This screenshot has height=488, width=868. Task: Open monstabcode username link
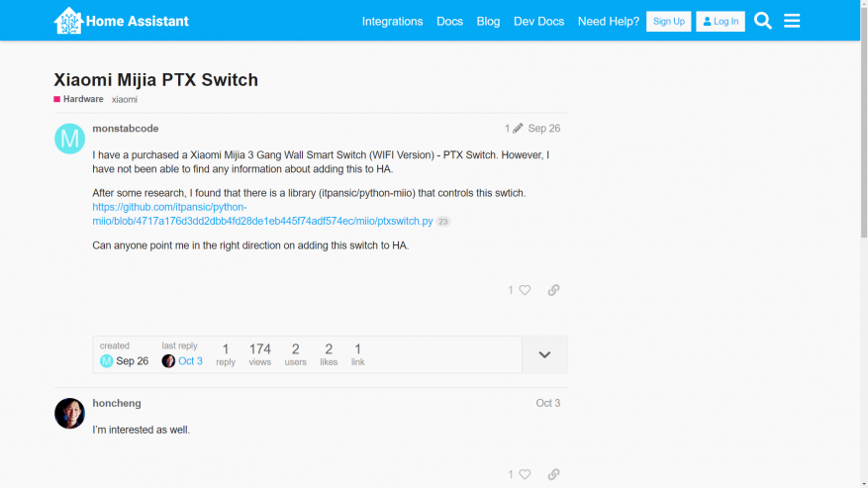click(x=125, y=129)
